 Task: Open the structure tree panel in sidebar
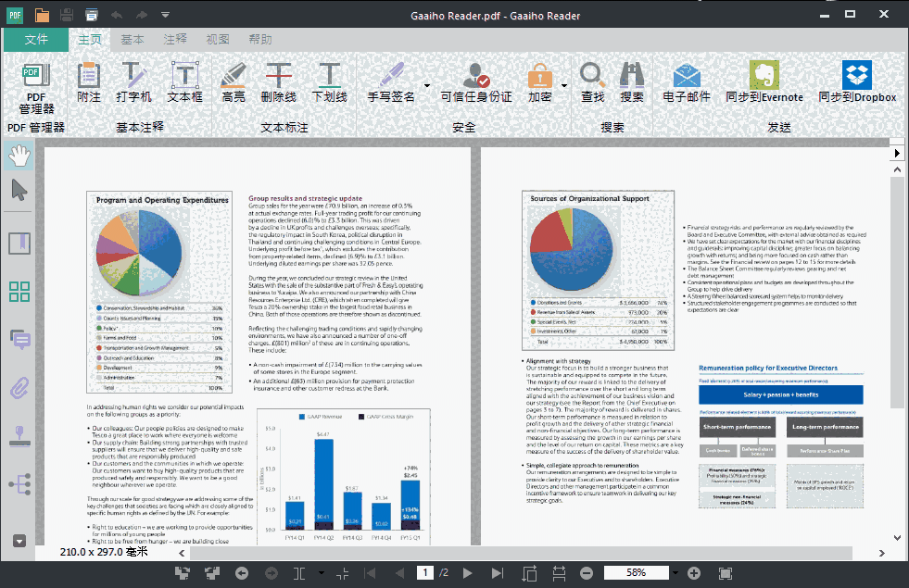point(19,484)
